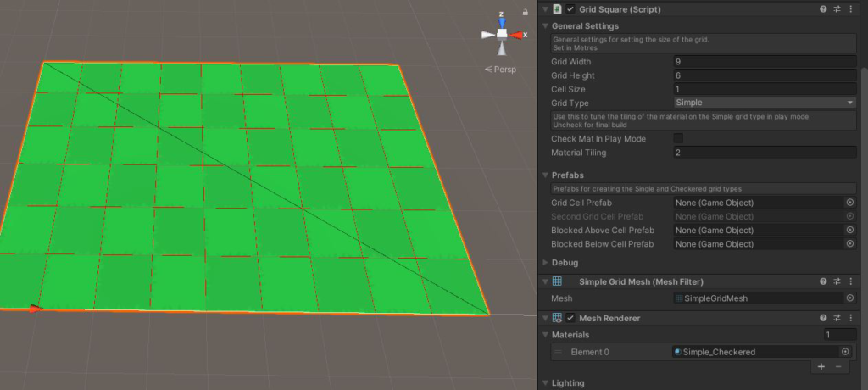Click the Material Tiling value field
The width and height of the screenshot is (868, 390).
(765, 153)
